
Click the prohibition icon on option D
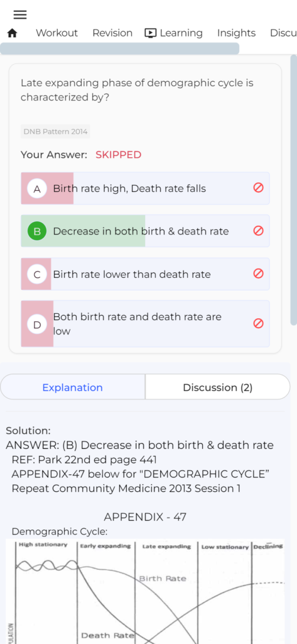click(x=259, y=324)
